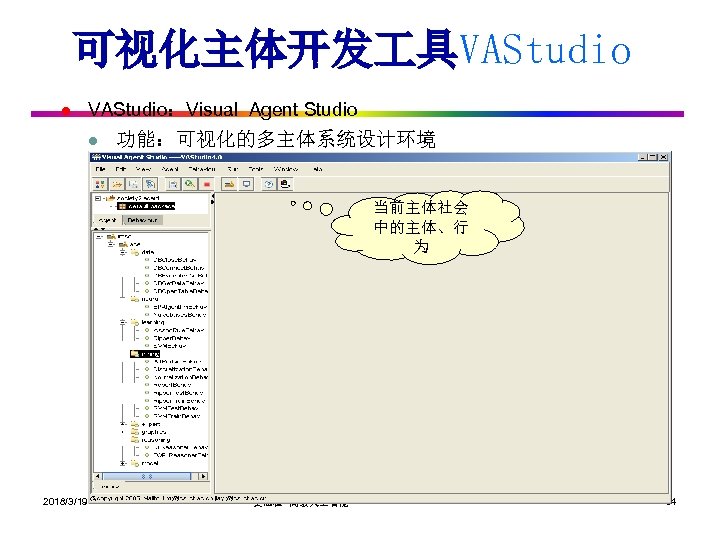The height and width of the screenshot is (540, 720).
Task: Click the document icon left of green magnifier
Action: [173, 185]
